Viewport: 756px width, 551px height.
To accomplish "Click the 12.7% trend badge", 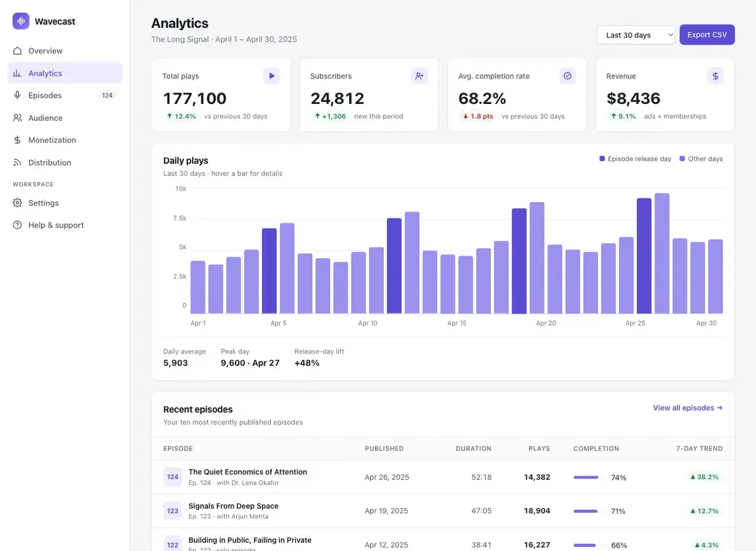I will [704, 511].
